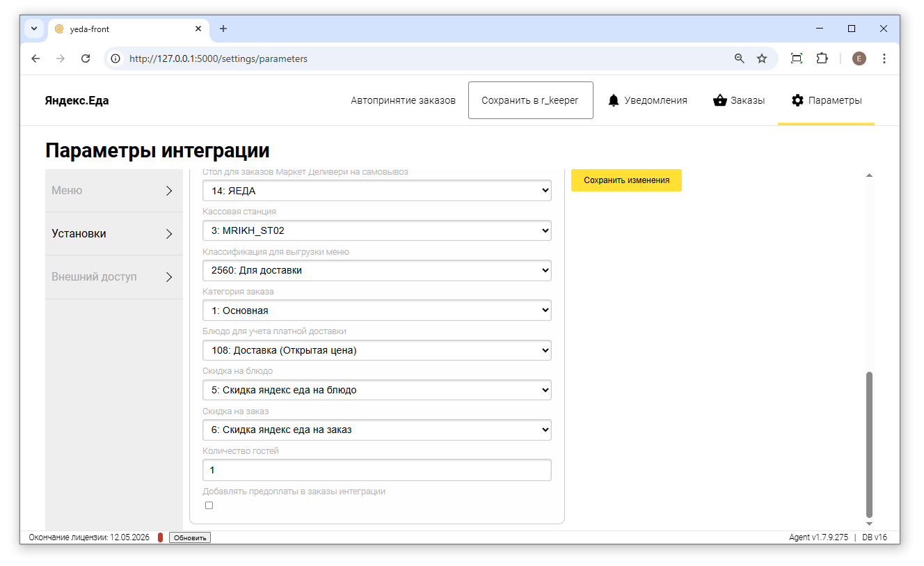Open the browser extensions puzzle icon
Image resolution: width=924 pixels, height=566 pixels.
point(822,58)
